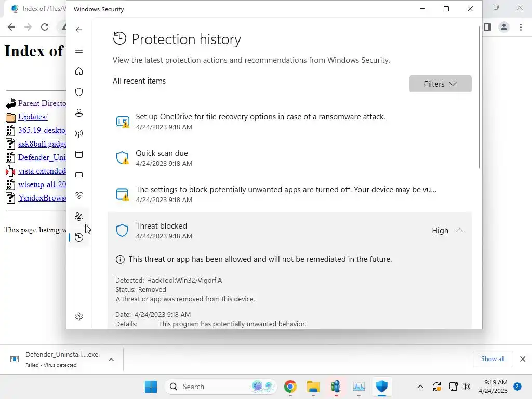Open Chrome from the taskbar
Viewport: 532px width, 399px height.
[290, 387]
